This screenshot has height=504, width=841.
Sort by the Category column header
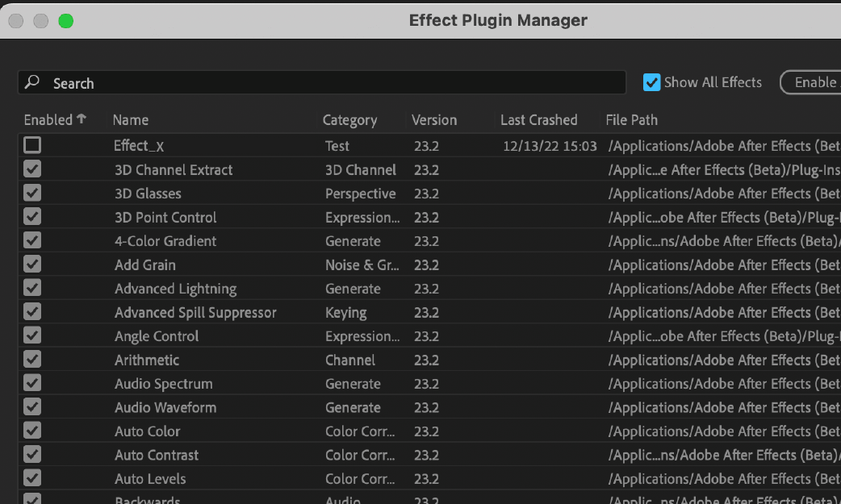[x=349, y=120]
